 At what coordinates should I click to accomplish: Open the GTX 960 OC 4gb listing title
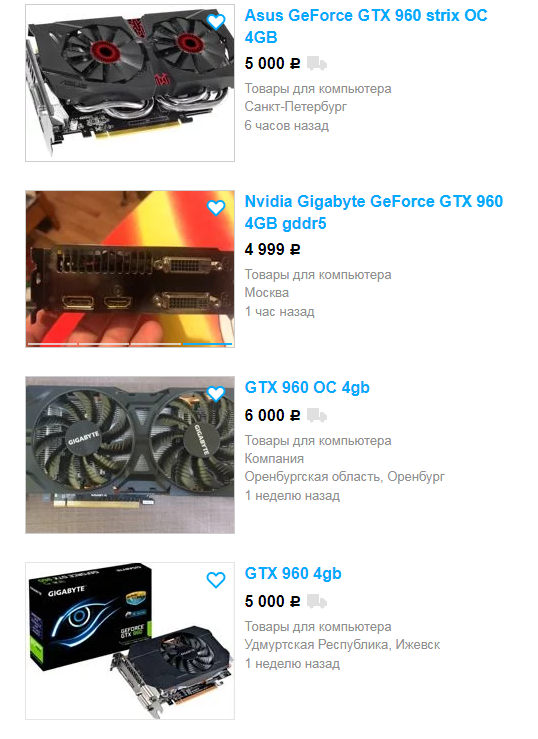(307, 387)
